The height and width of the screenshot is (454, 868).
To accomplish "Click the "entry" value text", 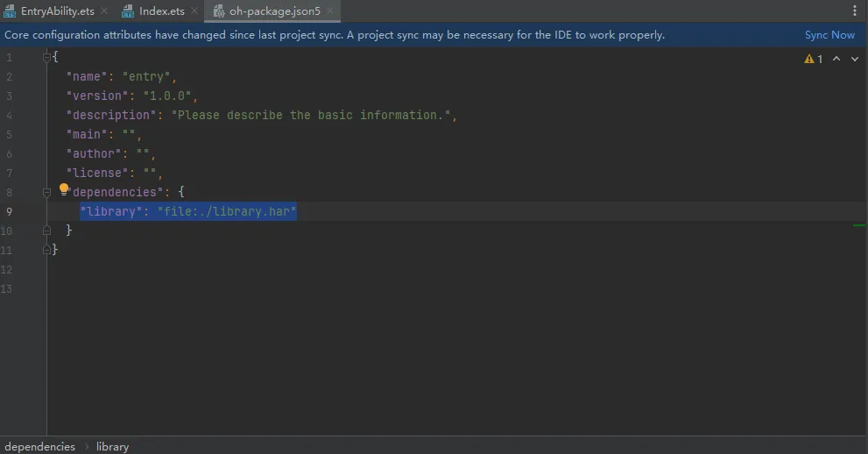I will pos(146,76).
